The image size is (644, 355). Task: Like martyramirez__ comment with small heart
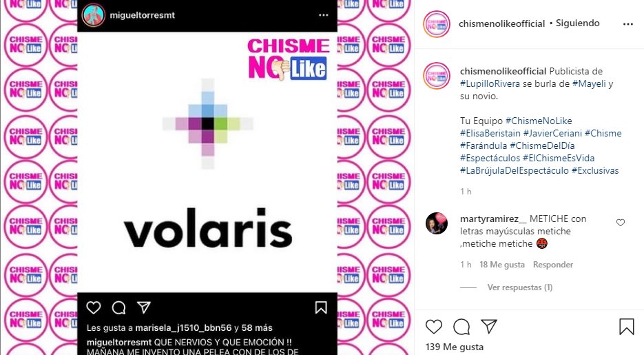[621, 222]
